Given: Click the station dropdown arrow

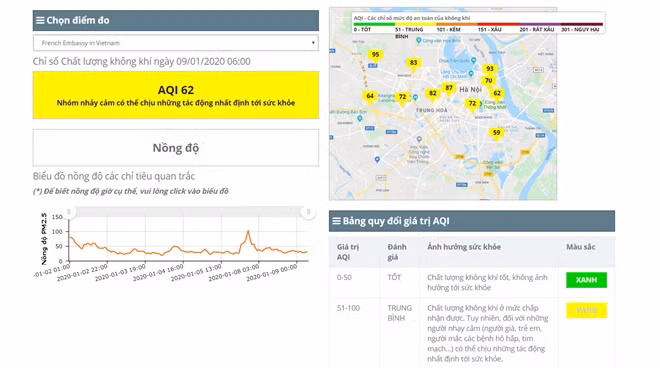Looking at the screenshot, I should pos(313,43).
